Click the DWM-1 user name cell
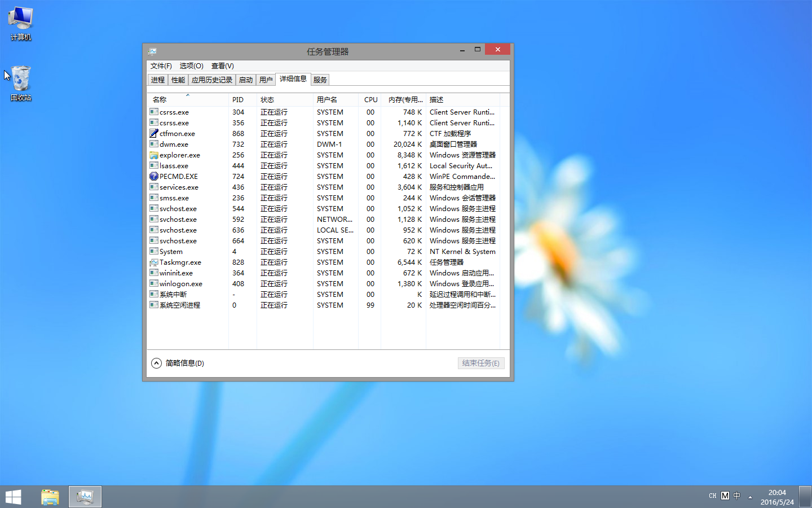812x508 pixels. click(329, 144)
